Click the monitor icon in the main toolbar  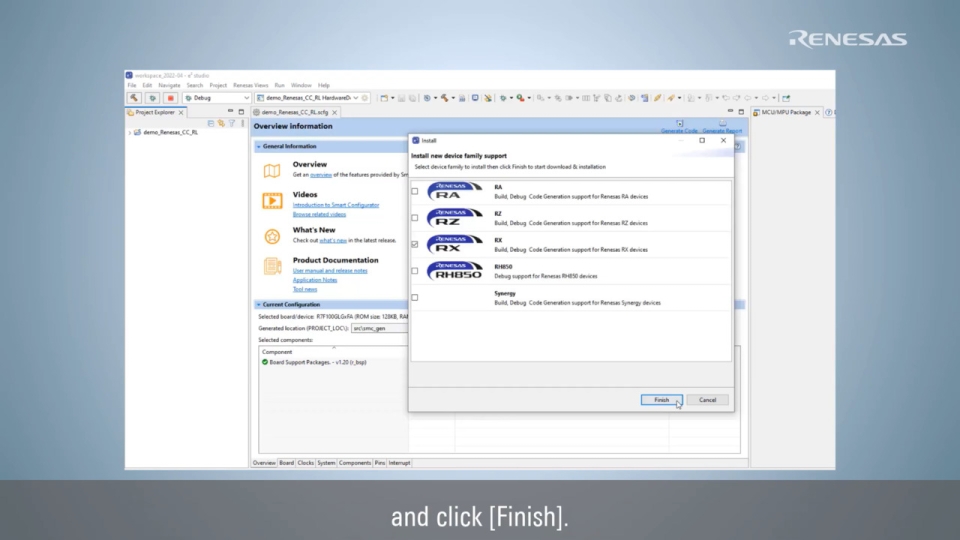475,98
